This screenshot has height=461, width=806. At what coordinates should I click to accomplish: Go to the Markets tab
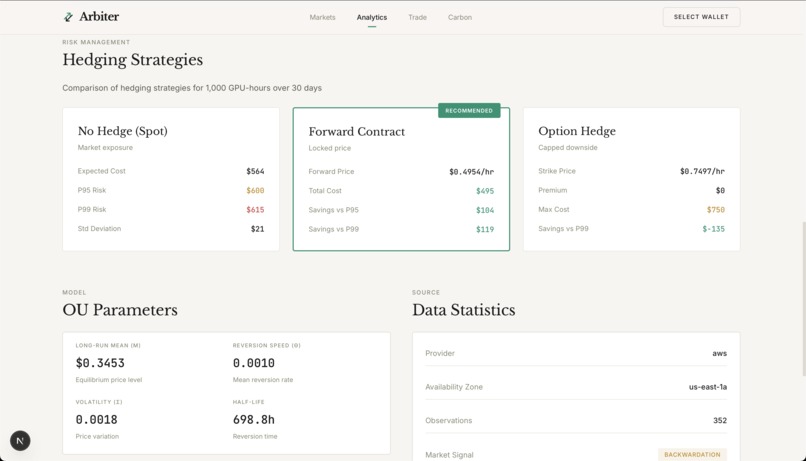click(322, 17)
